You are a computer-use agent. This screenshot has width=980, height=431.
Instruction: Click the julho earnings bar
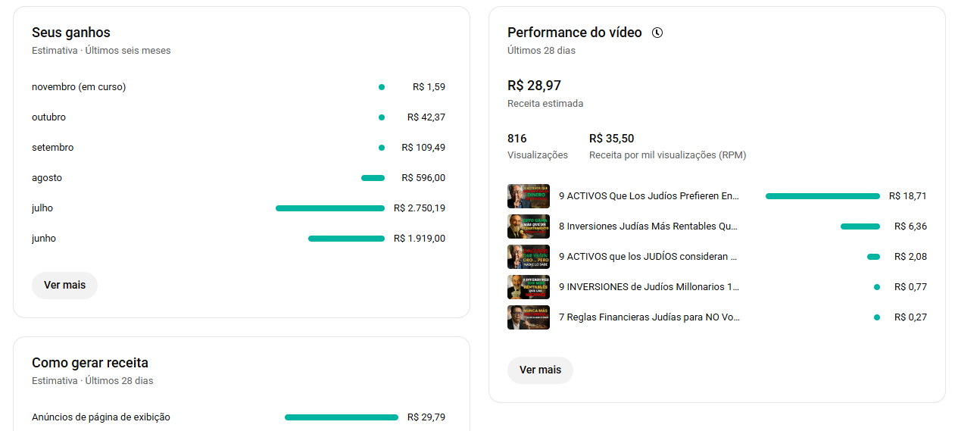tap(330, 208)
